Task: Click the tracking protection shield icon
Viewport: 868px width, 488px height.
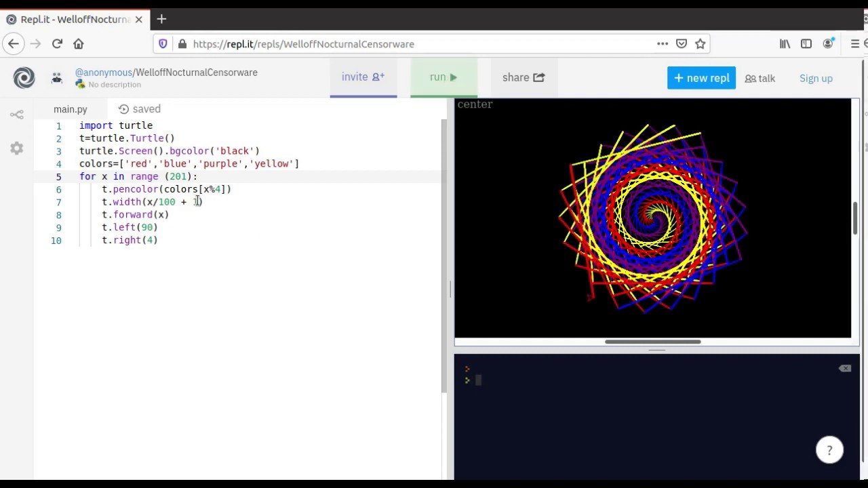Action: click(x=163, y=44)
